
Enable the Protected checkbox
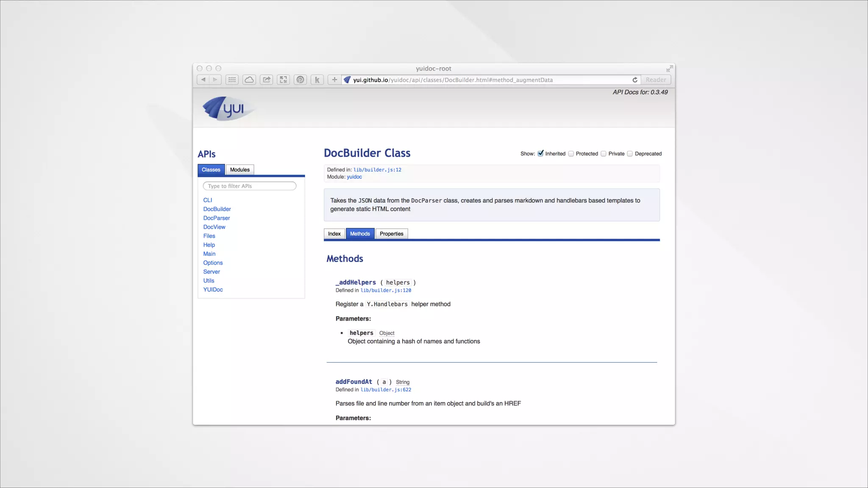point(571,154)
